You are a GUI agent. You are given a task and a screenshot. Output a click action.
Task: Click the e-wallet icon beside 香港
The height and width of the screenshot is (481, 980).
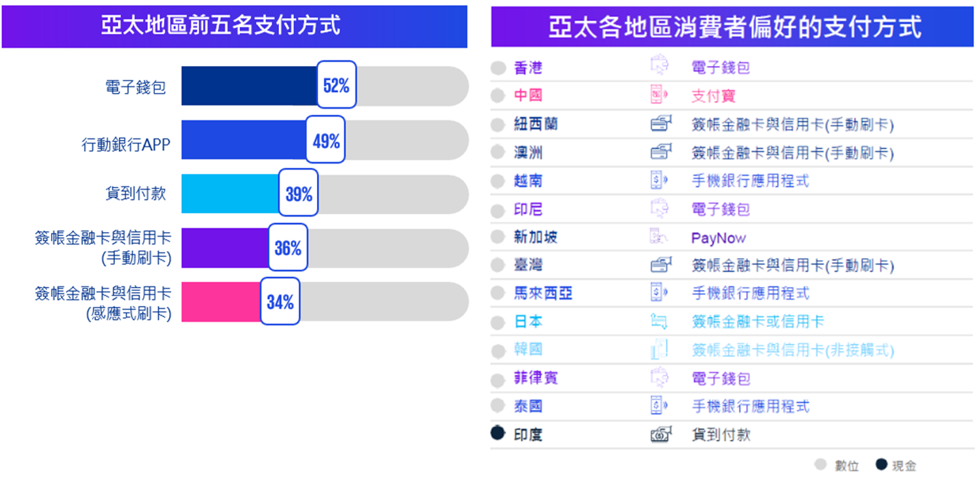click(x=660, y=67)
